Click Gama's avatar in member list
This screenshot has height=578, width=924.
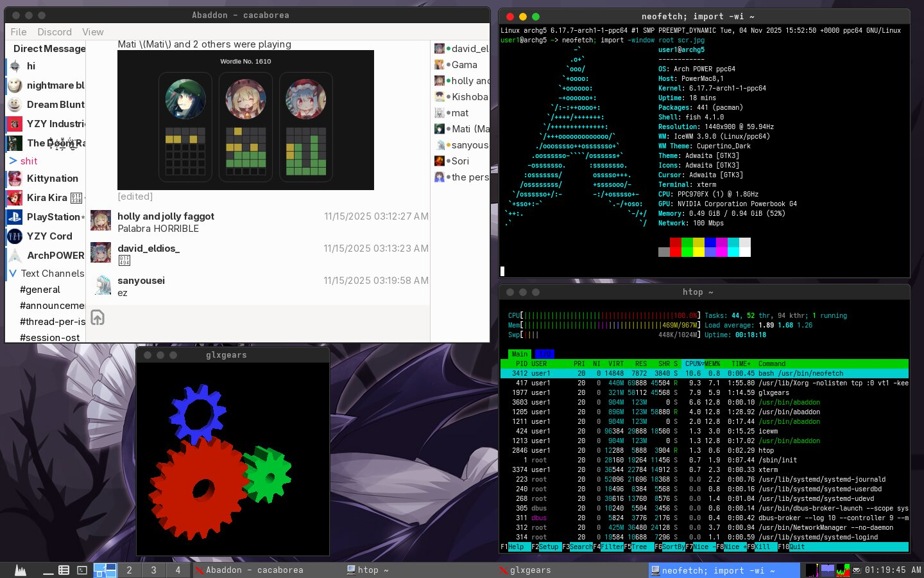pyautogui.click(x=440, y=65)
